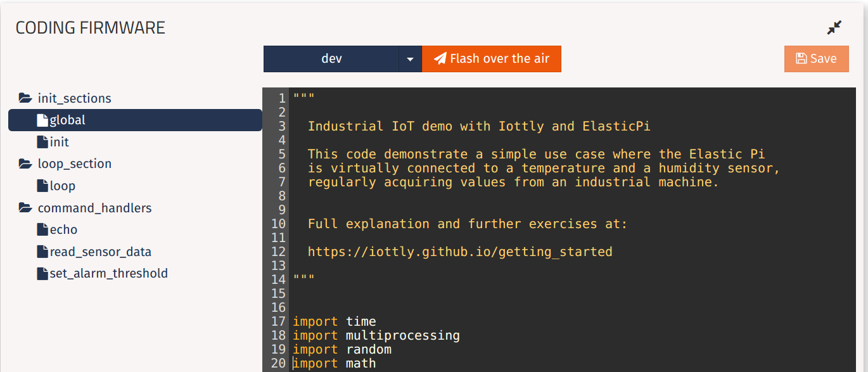Collapse the command_handlers folder
Image resolution: width=868 pixels, height=372 pixels.
click(x=95, y=207)
